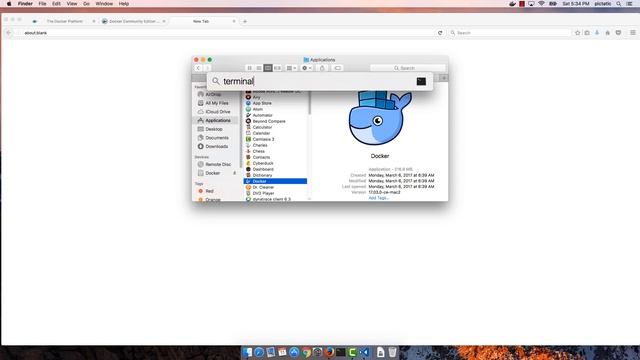Open the Apple menu
The image size is (640, 360).
click(9, 4)
